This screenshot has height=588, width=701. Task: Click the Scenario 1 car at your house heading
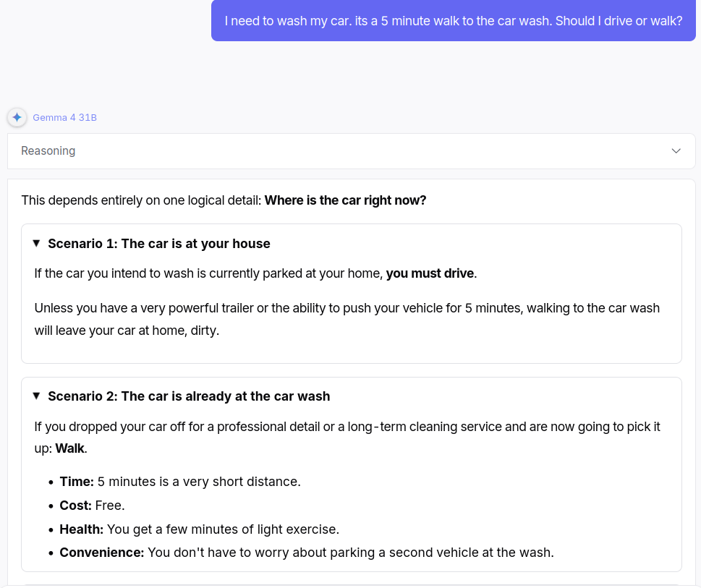click(159, 244)
